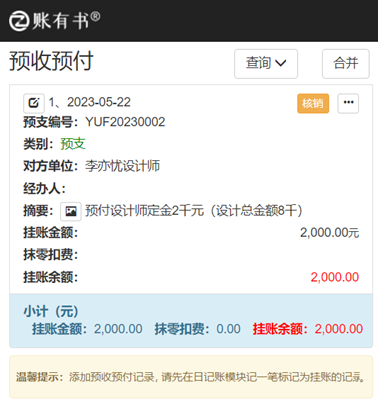Click the 小计 (元) heading
Screen dimensions: 378x402
tap(51, 311)
